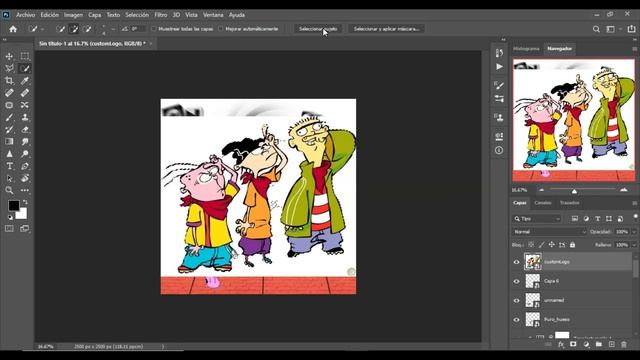Open the Filtro menu

161,15
